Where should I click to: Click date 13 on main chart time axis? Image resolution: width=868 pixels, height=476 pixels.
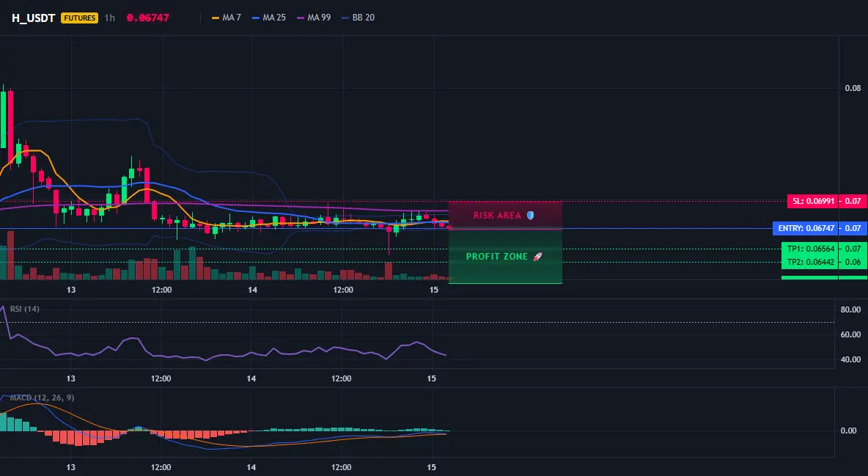[x=71, y=290]
